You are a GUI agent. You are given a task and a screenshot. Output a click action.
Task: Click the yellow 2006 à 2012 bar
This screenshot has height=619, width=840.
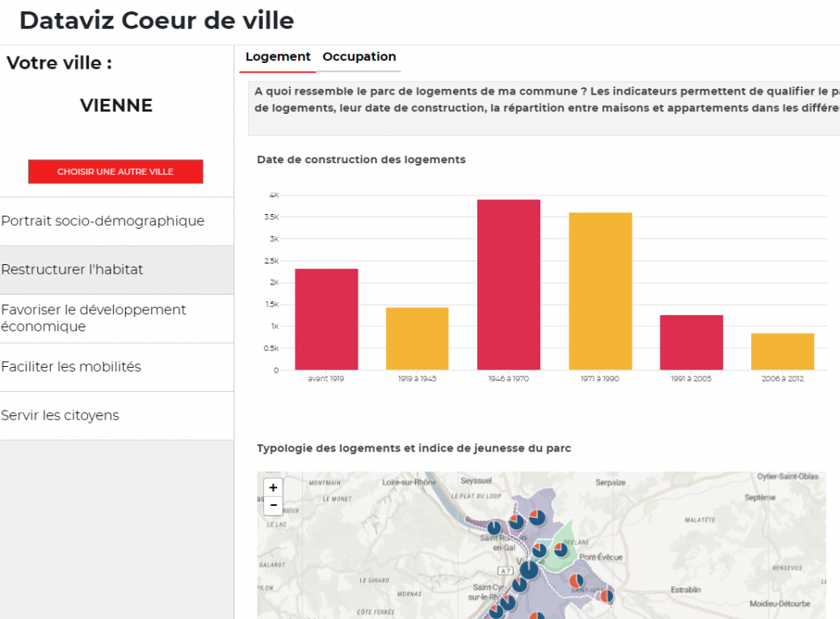point(783,352)
